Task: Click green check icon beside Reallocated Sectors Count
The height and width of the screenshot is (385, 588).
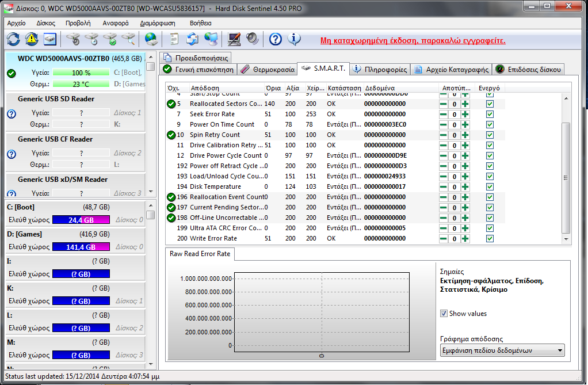Action: [x=171, y=104]
